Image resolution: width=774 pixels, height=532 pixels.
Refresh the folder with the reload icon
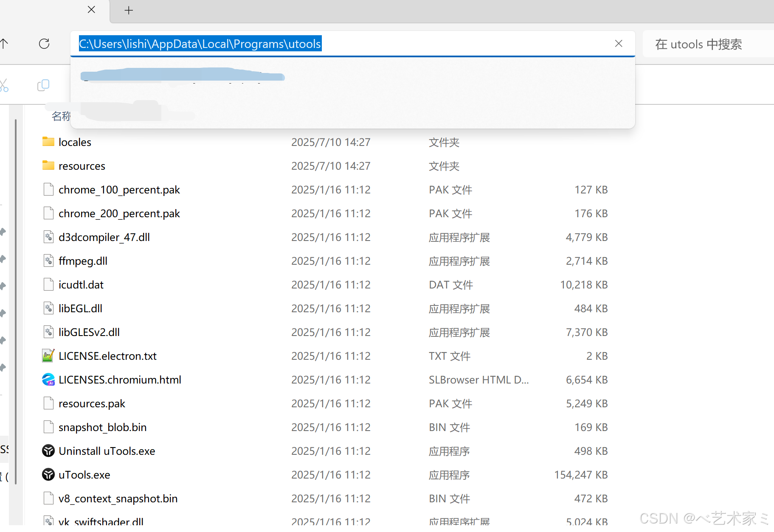[x=44, y=44]
